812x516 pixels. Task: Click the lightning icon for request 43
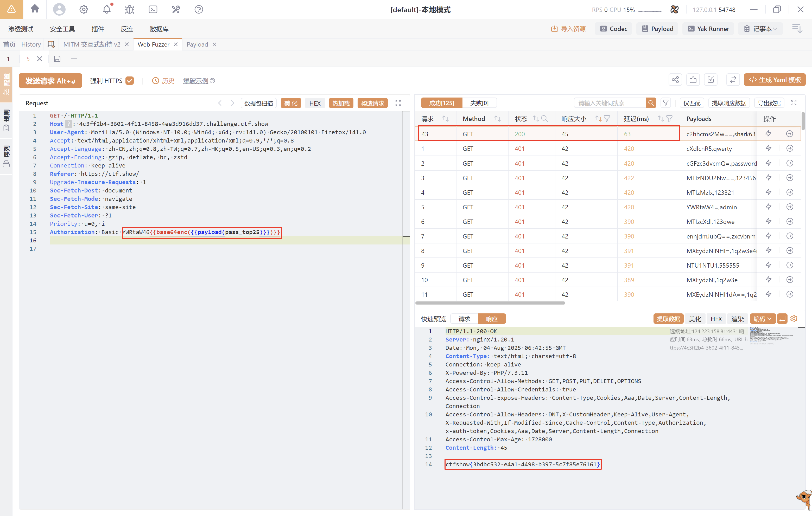pyautogui.click(x=769, y=134)
